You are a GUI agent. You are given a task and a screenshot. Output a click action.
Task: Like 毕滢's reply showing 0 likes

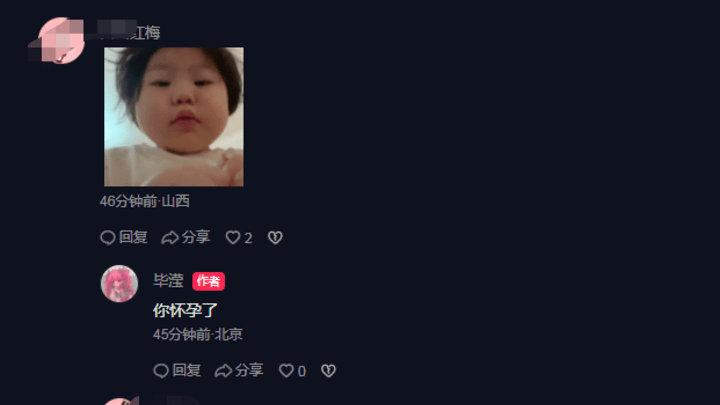(286, 371)
